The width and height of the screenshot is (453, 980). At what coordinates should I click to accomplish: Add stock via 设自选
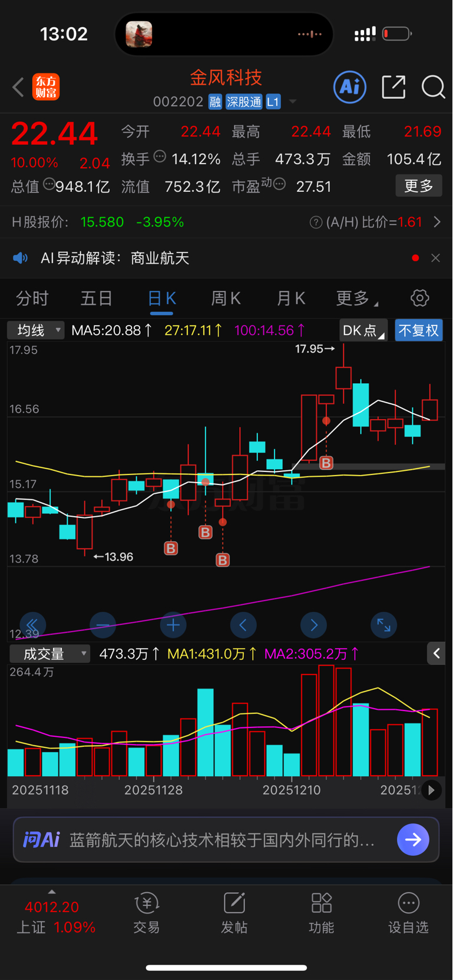pyautogui.click(x=408, y=913)
